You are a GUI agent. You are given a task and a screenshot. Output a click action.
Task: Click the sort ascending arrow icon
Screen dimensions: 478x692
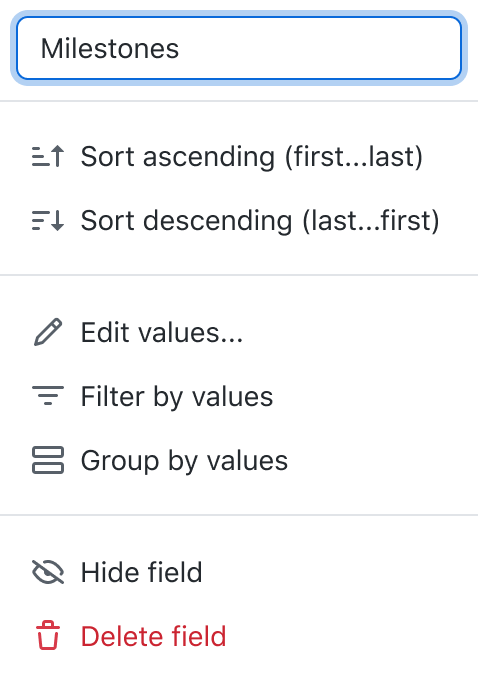pyautogui.click(x=48, y=157)
